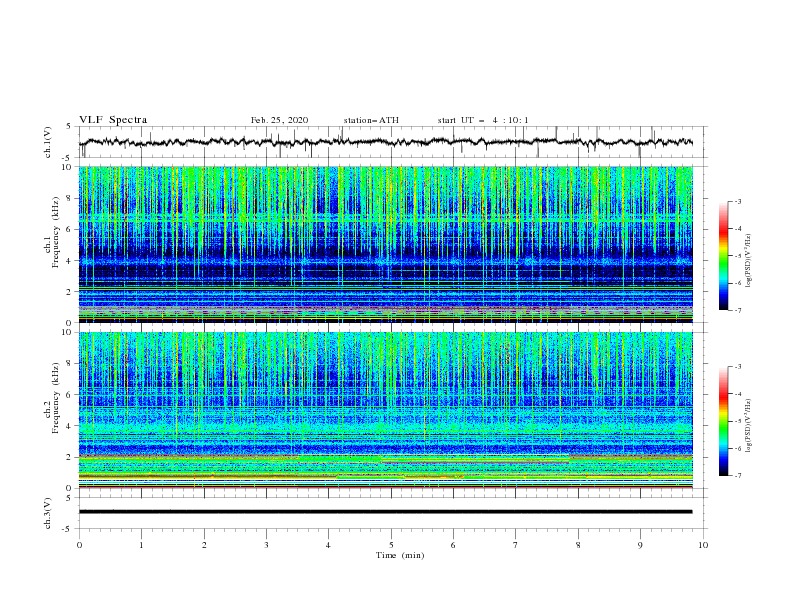Click the 'Time (min)' axis label
792x612 pixels.
click(400, 555)
